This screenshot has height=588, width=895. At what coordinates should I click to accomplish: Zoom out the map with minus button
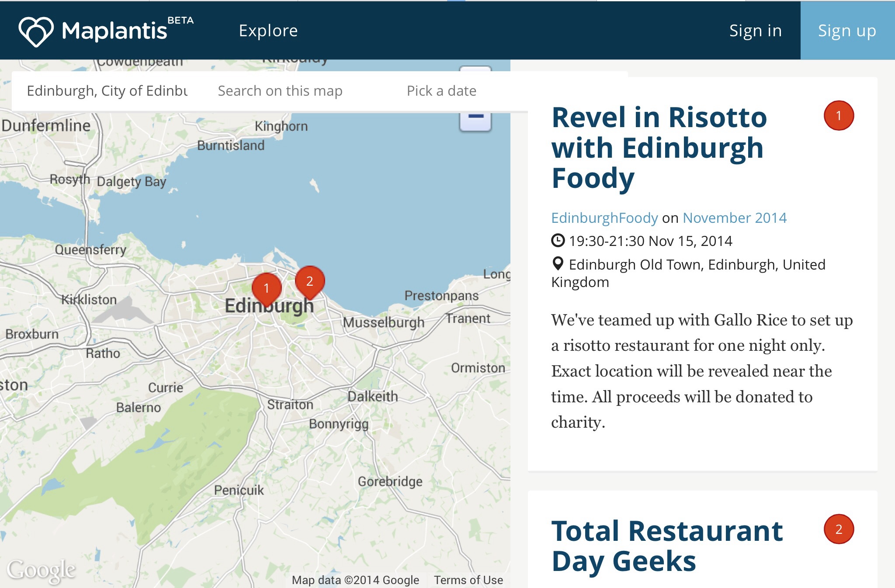coord(475,117)
